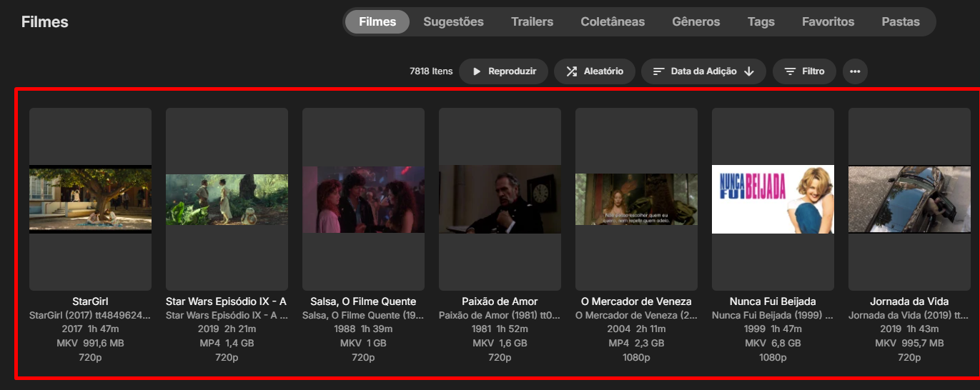Click the Paixão de Amor (1981) filename
The height and width of the screenshot is (390, 980).
click(500, 315)
